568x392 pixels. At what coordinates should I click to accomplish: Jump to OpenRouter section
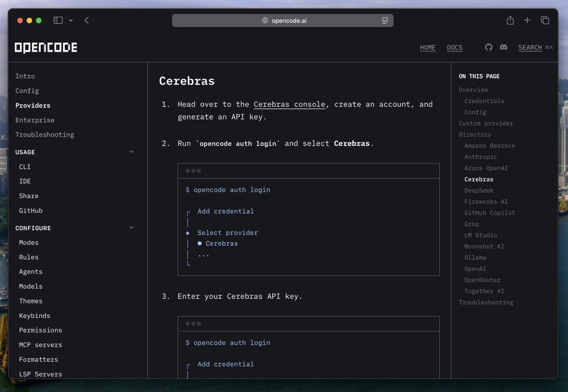click(x=482, y=280)
